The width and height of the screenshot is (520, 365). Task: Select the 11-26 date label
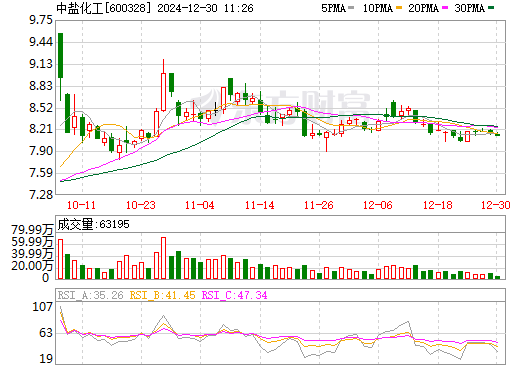click(x=319, y=205)
